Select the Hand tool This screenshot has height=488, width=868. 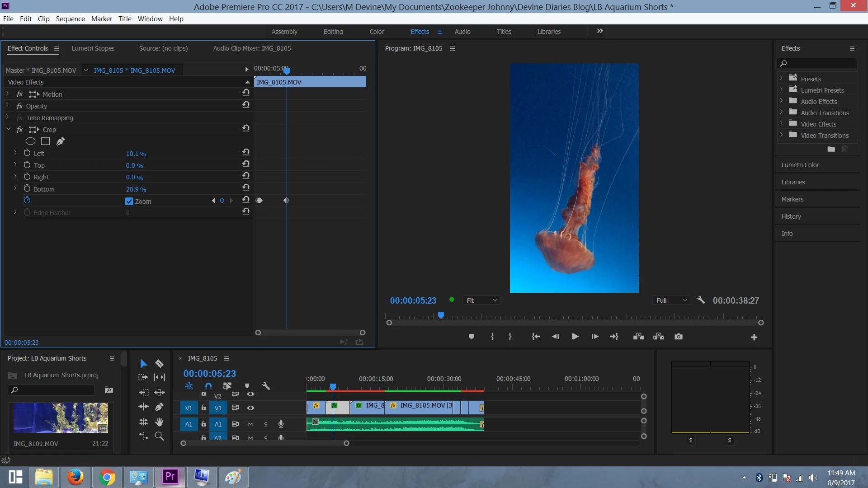point(159,422)
